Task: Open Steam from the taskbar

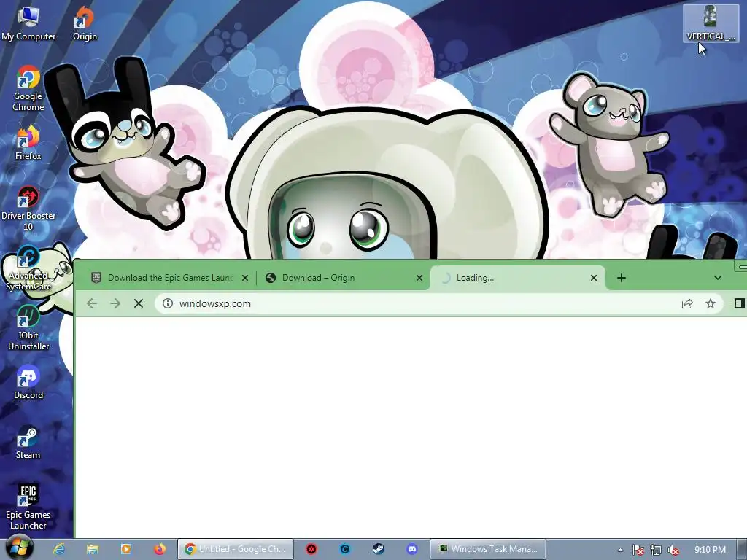Action: 379,549
